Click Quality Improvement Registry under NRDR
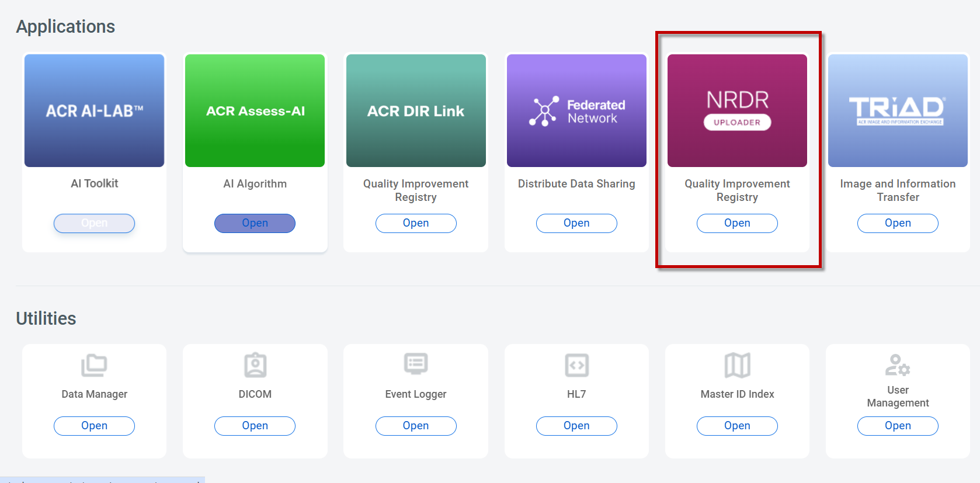Image resolution: width=980 pixels, height=483 pixels. coord(737,190)
